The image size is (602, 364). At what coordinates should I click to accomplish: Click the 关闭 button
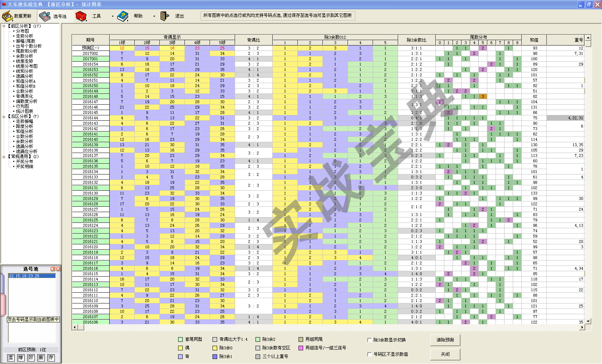pos(445,354)
